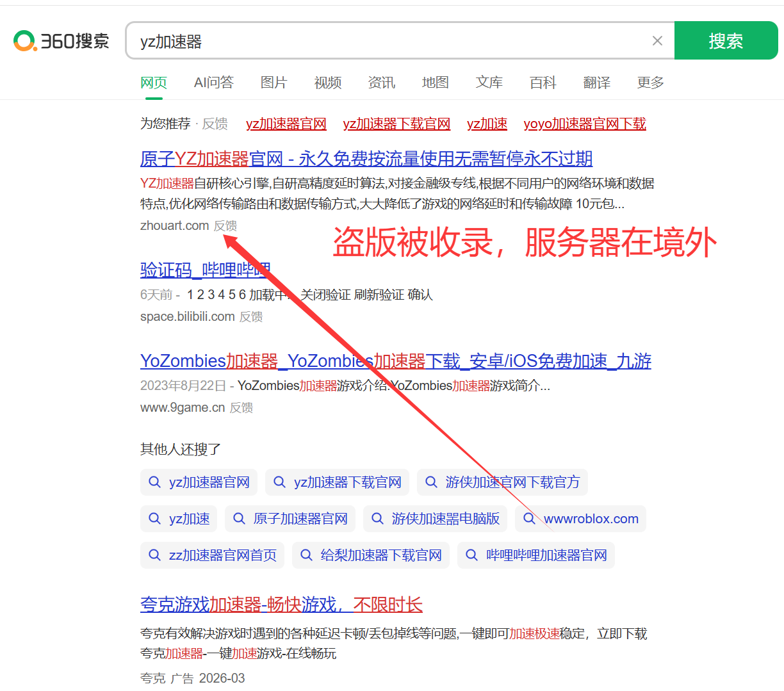The width and height of the screenshot is (784, 691).
Task: Click magnifier icon in zz加速器官网首页 chip
Action: [x=154, y=555]
